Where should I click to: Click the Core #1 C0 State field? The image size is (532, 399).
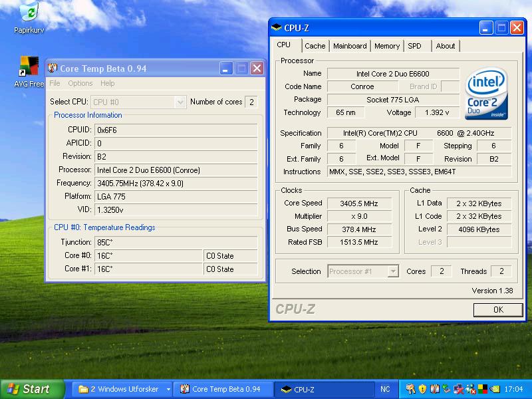(230, 269)
